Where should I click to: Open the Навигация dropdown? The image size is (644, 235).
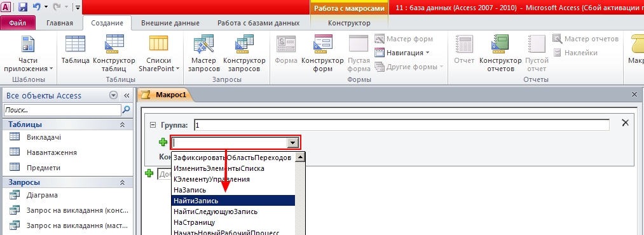[x=402, y=53]
